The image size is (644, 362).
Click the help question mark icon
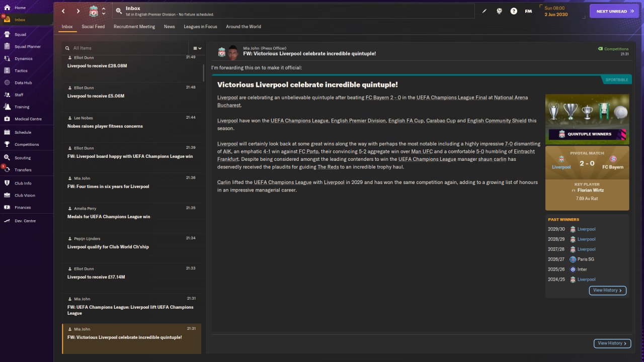pyautogui.click(x=514, y=11)
